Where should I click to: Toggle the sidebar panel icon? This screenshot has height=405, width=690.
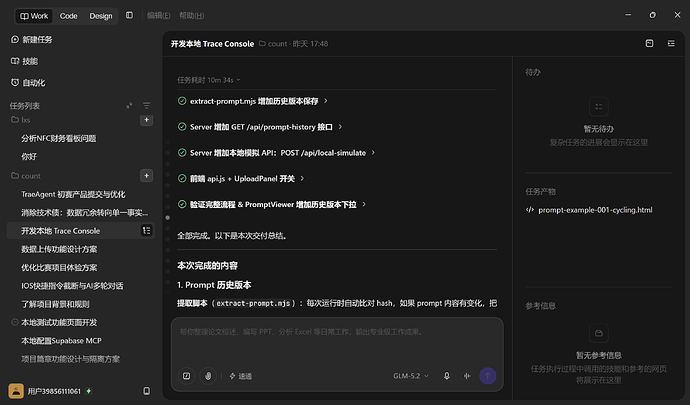(x=129, y=15)
